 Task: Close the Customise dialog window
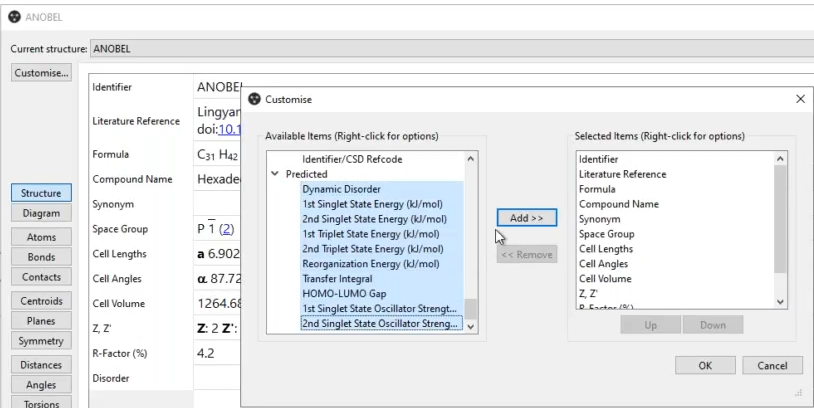click(x=799, y=100)
